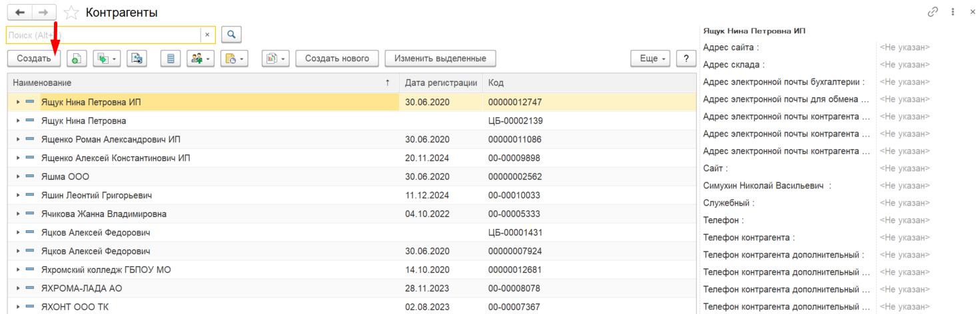Click the code ЦБ-00001431
The height and width of the screenshot is (314, 980).
coord(516,233)
